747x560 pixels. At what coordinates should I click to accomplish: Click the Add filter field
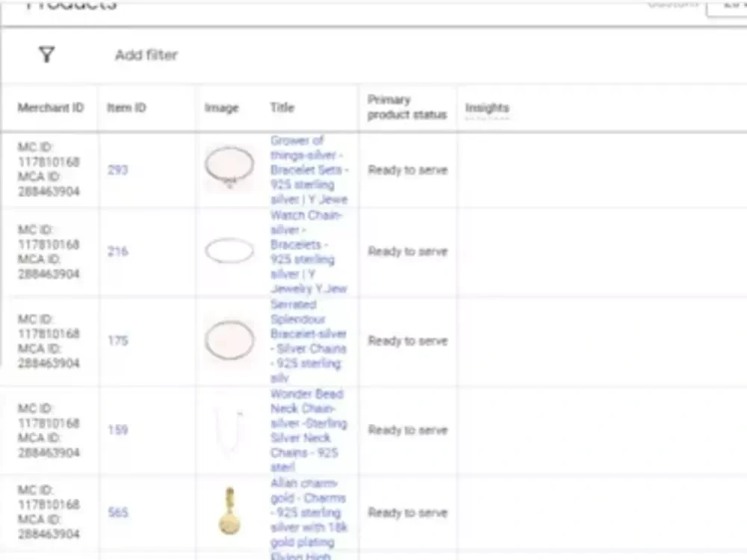click(x=146, y=55)
